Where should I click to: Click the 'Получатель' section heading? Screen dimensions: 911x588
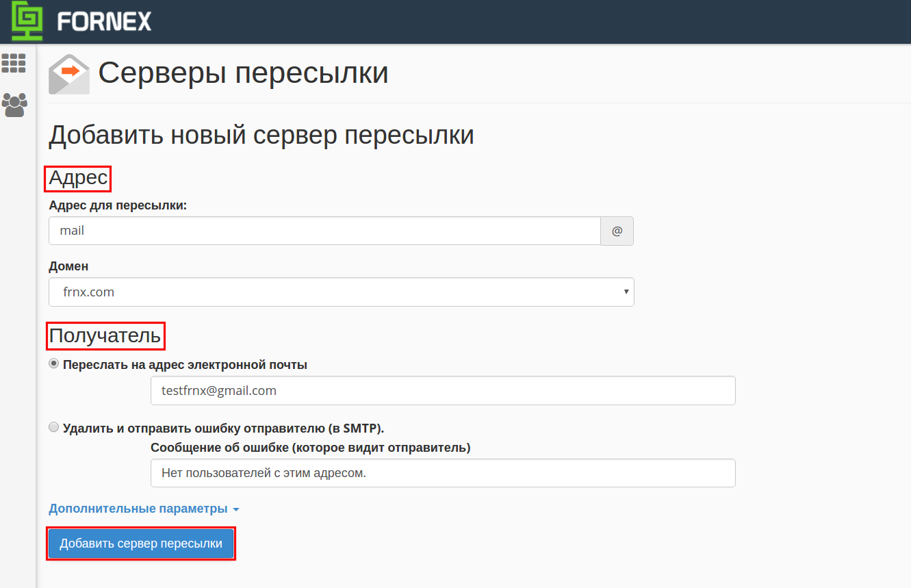(105, 335)
